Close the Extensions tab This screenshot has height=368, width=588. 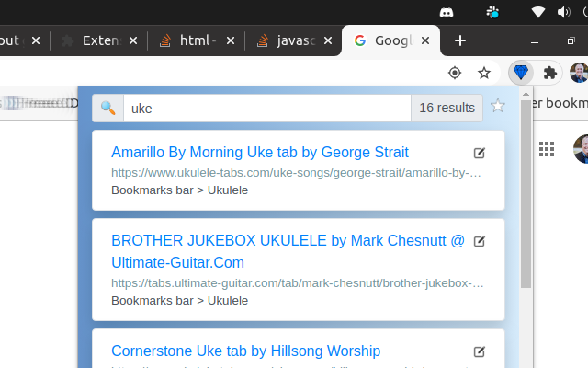[x=133, y=40]
